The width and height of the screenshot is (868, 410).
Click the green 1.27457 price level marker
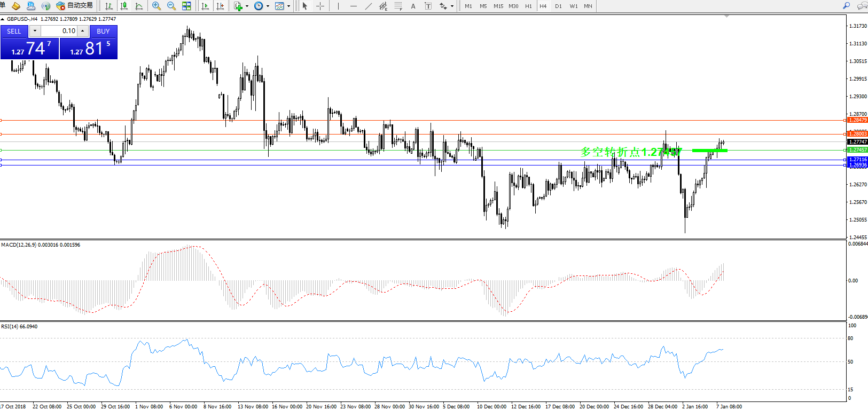[x=858, y=150]
